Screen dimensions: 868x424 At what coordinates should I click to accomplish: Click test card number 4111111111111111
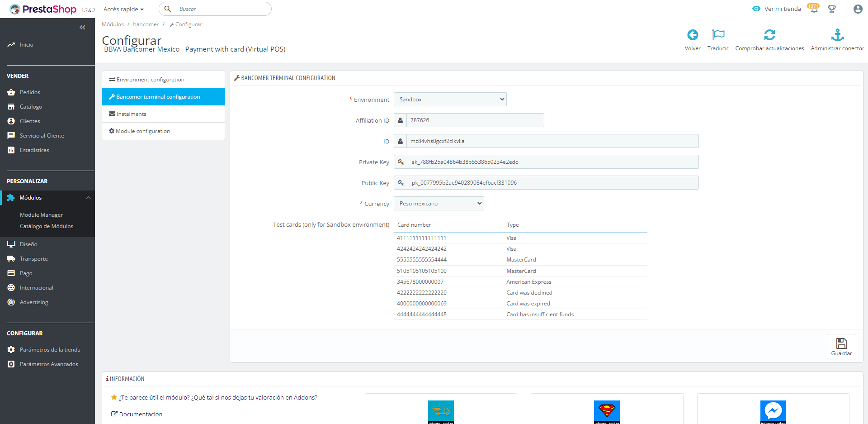pyautogui.click(x=421, y=238)
